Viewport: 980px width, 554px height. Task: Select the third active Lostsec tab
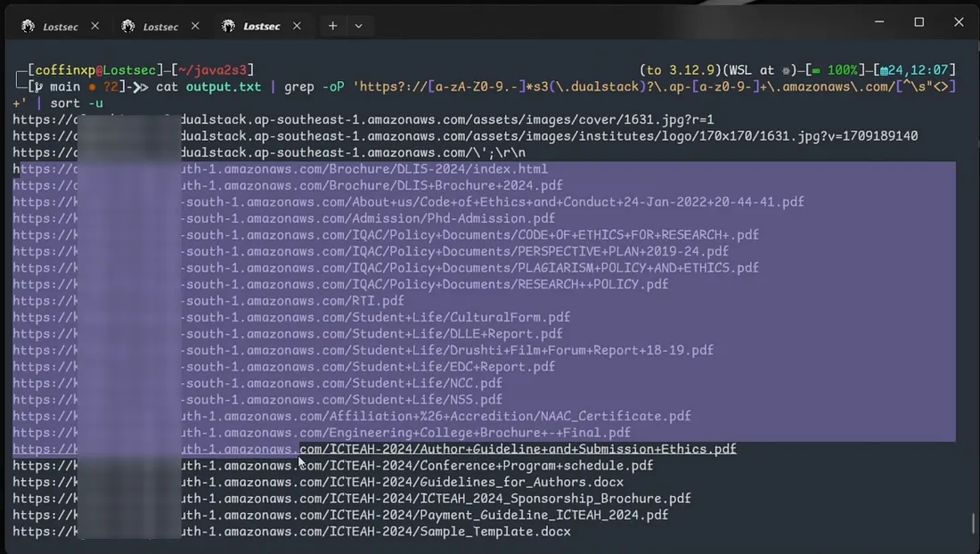[x=261, y=26]
